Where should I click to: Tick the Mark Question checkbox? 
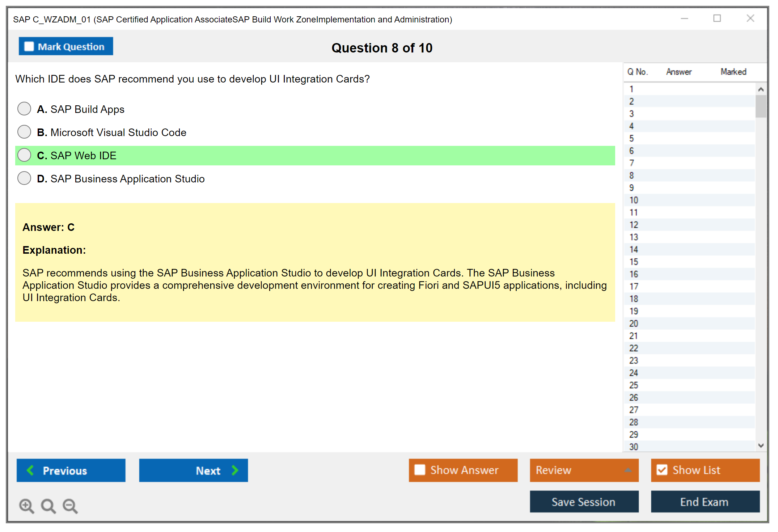(29, 47)
